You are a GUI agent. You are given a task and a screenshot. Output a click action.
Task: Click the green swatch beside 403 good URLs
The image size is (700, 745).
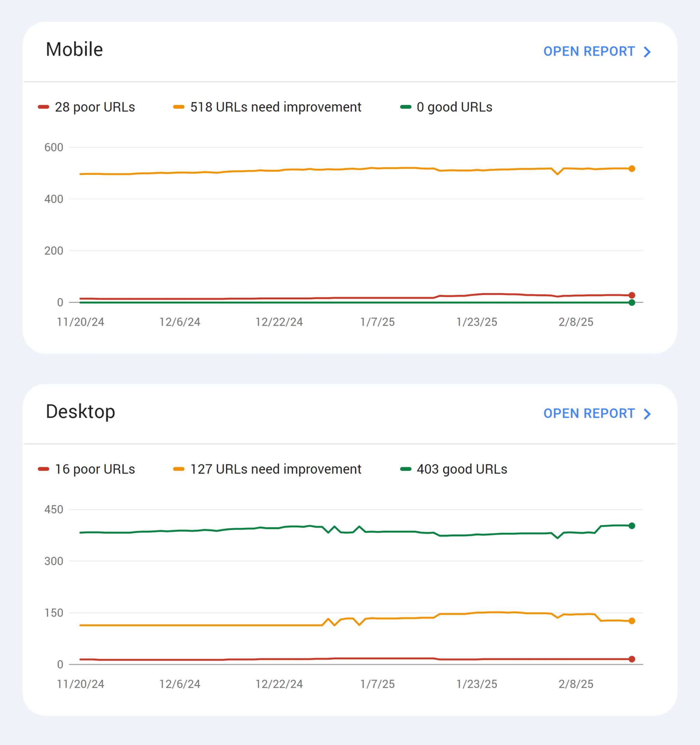[406, 469]
